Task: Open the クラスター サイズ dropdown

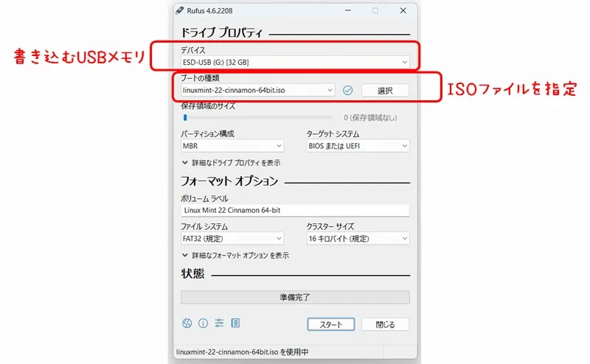Action: pyautogui.click(x=358, y=239)
